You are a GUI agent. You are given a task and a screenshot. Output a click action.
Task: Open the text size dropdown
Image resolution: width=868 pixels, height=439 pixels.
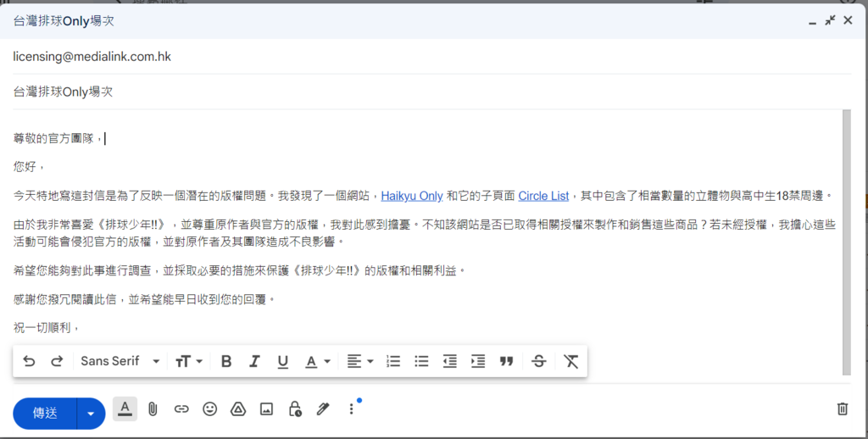[189, 362]
